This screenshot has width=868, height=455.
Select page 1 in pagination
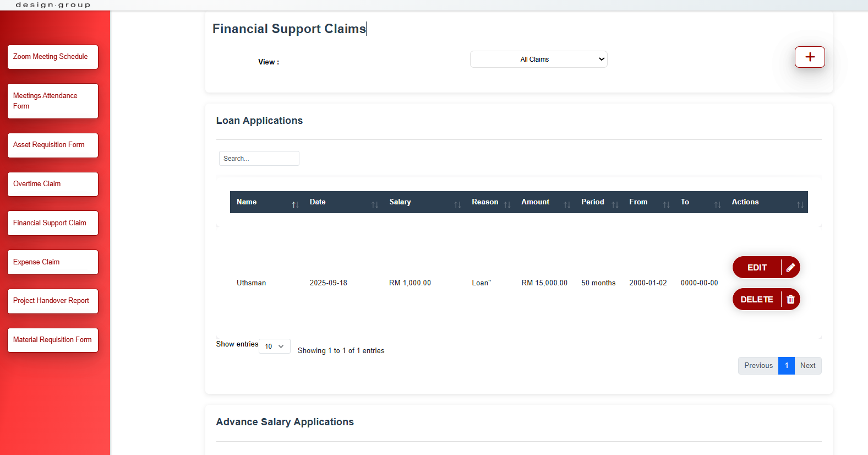[x=786, y=366]
